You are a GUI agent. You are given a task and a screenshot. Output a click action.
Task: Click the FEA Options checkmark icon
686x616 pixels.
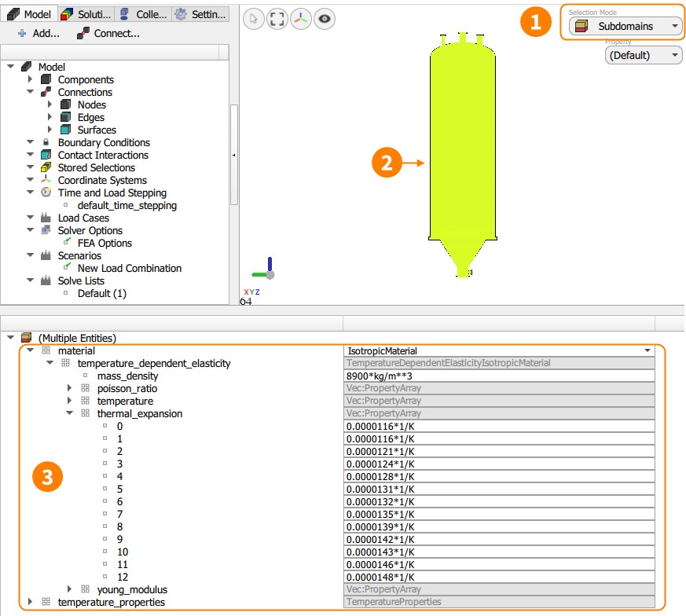pos(67,241)
